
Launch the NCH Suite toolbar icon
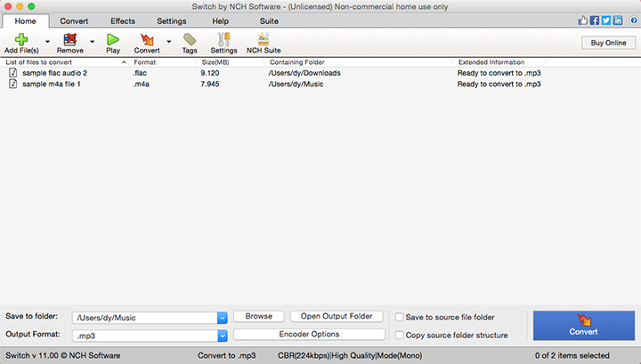coord(264,39)
